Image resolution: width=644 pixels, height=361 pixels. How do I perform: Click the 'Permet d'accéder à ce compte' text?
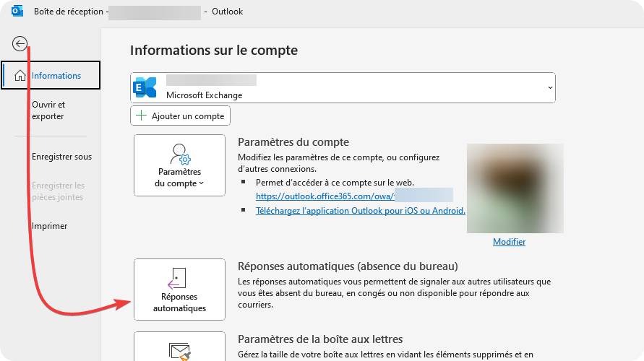point(335,183)
